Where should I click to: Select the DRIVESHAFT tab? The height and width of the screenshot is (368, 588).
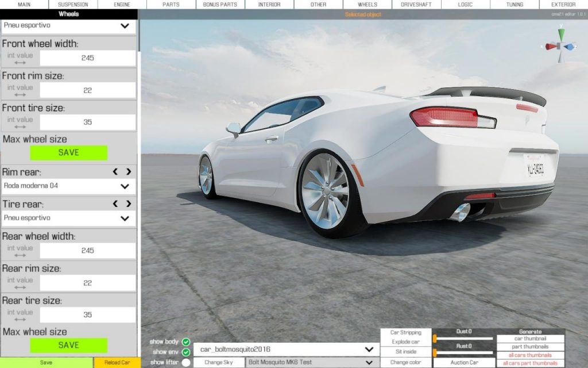click(416, 4)
